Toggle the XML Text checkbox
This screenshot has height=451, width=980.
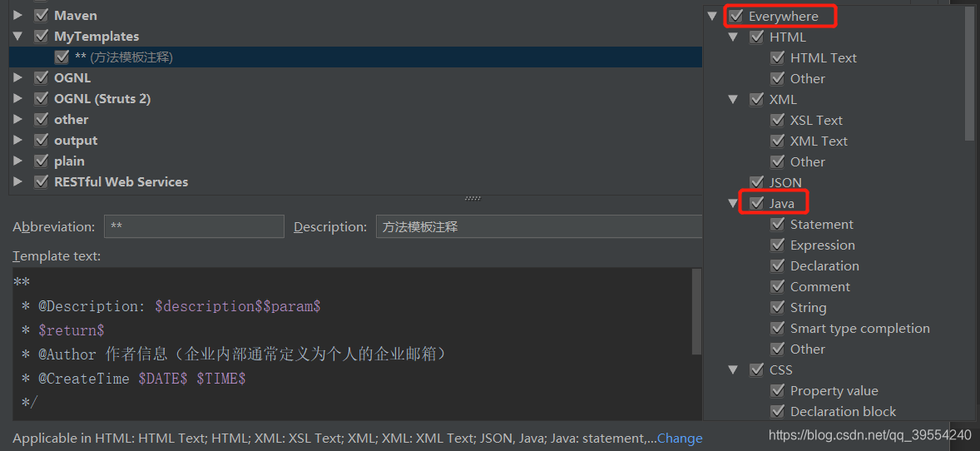(x=777, y=141)
